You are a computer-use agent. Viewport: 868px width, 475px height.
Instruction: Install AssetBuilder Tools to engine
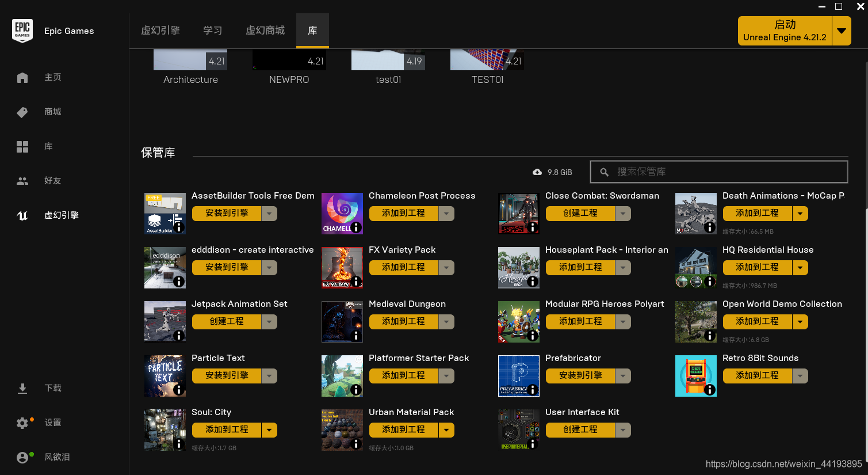(227, 214)
